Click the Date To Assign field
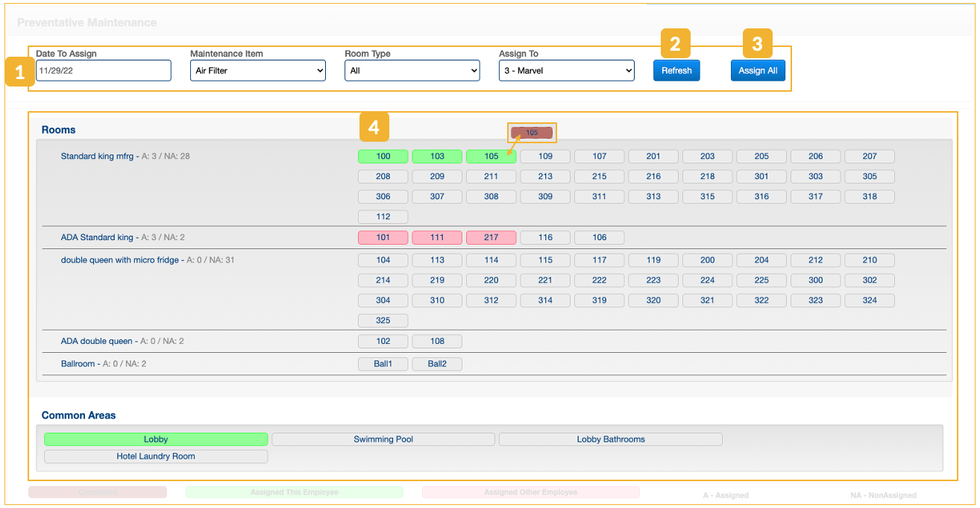The height and width of the screenshot is (508, 980). click(x=104, y=71)
